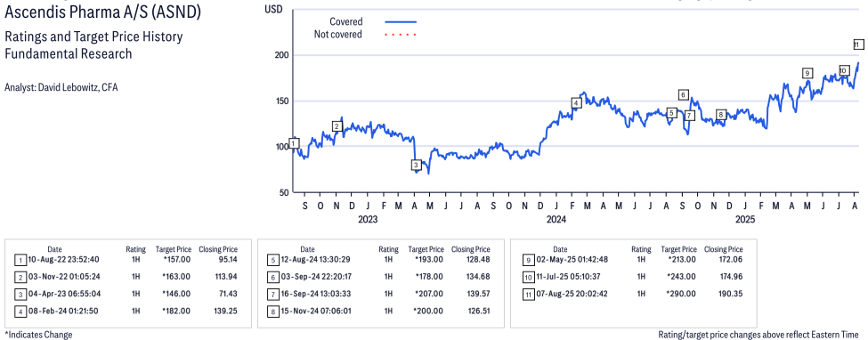
Task: Click the Not covered red dotted legend
Action: pyautogui.click(x=401, y=35)
